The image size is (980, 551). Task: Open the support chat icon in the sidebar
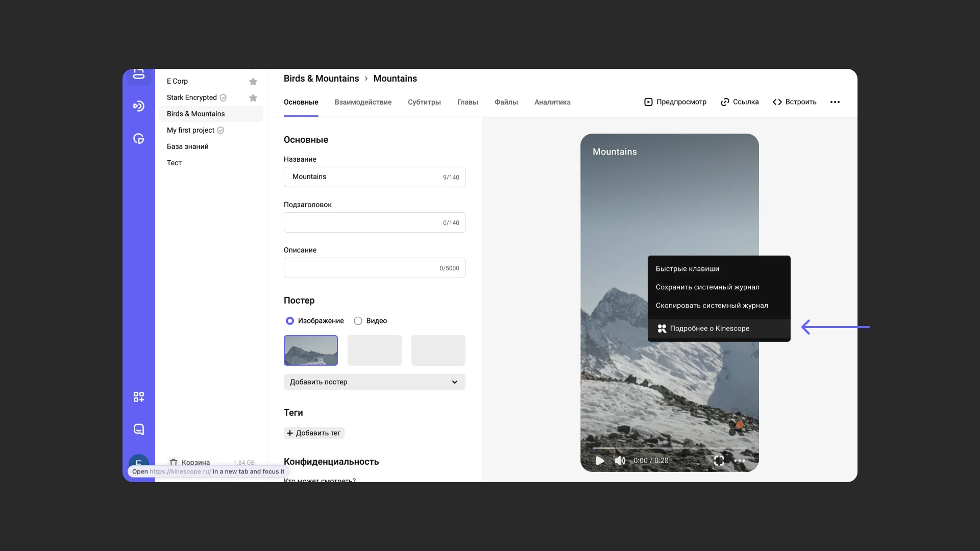[138, 430]
